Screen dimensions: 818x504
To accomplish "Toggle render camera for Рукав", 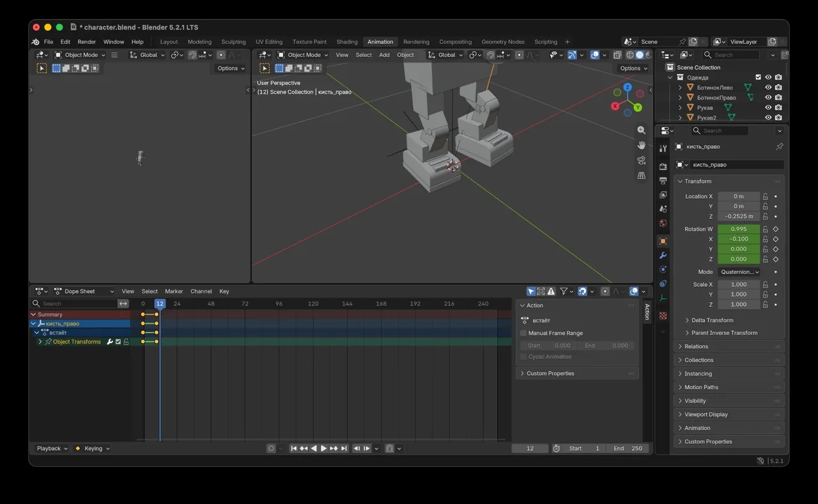I will 778,108.
